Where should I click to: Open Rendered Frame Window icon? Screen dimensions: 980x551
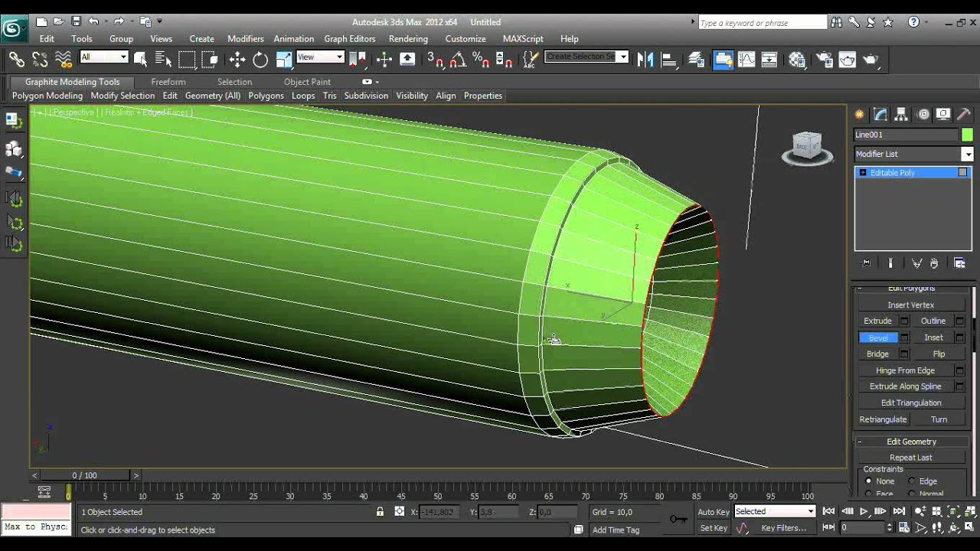point(848,59)
